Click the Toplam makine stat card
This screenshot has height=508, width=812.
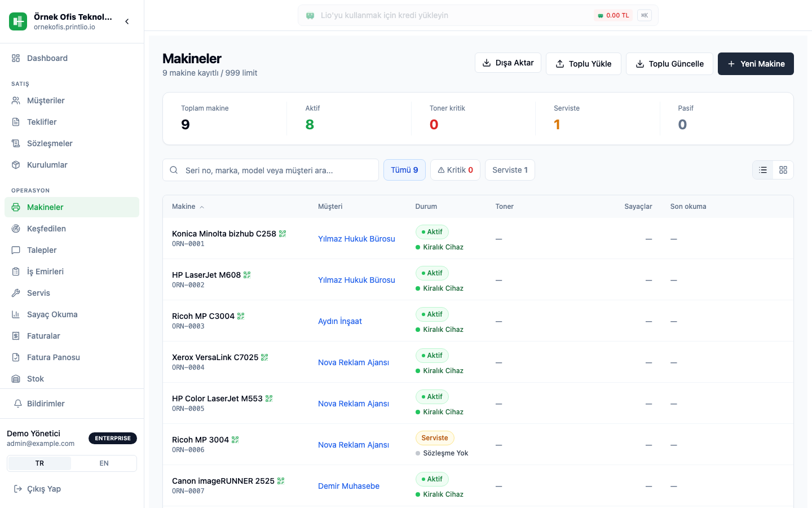pyautogui.click(x=225, y=119)
